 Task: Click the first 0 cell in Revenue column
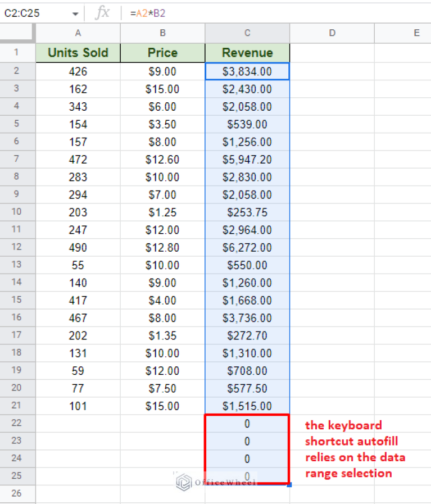point(247,424)
